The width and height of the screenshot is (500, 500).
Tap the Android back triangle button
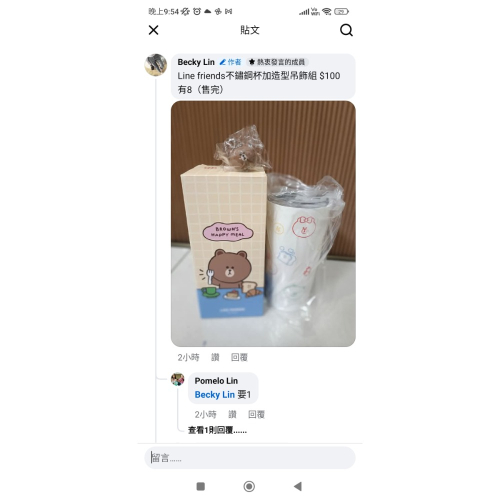[298, 486]
